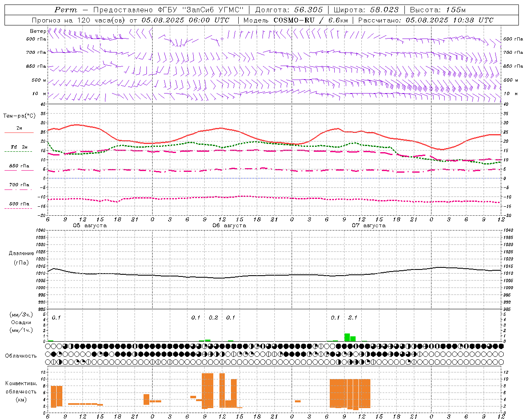This screenshot has height=420, width=525.
Task: Click the "Ветер" wind panel label
Action: tap(38, 31)
